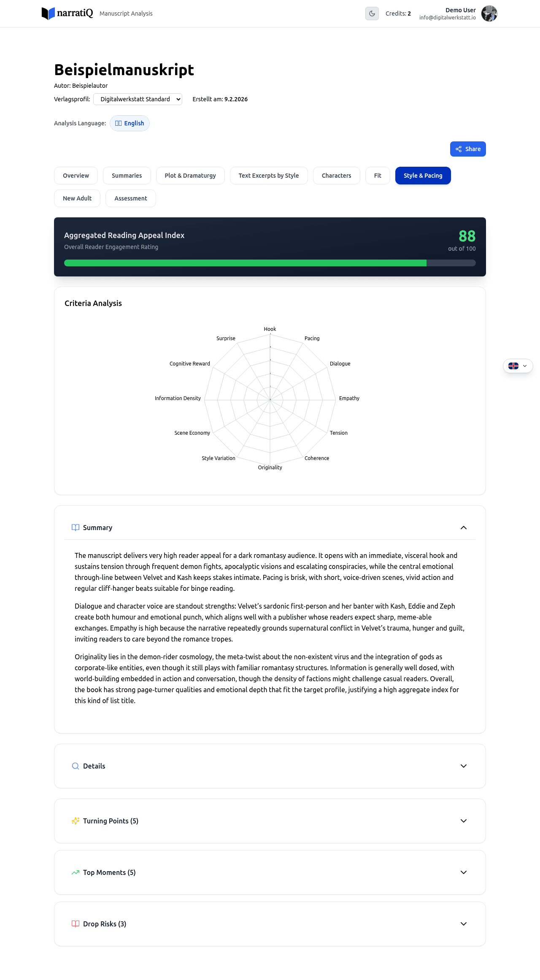Open the New Adult analysis view
540x980 pixels.
(x=77, y=198)
